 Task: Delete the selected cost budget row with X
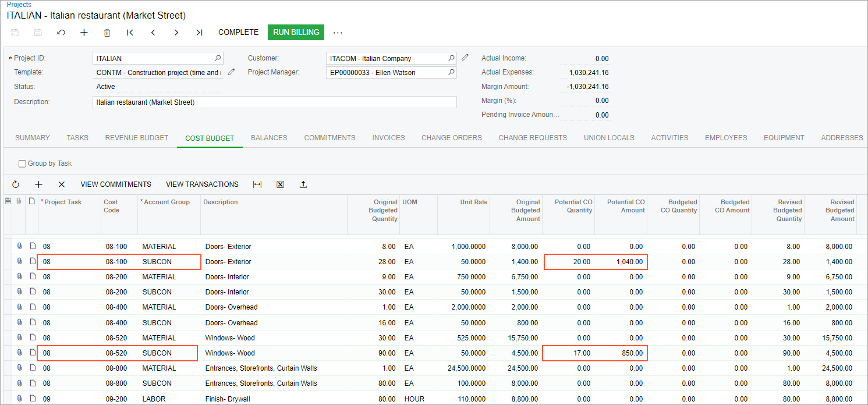pos(62,184)
